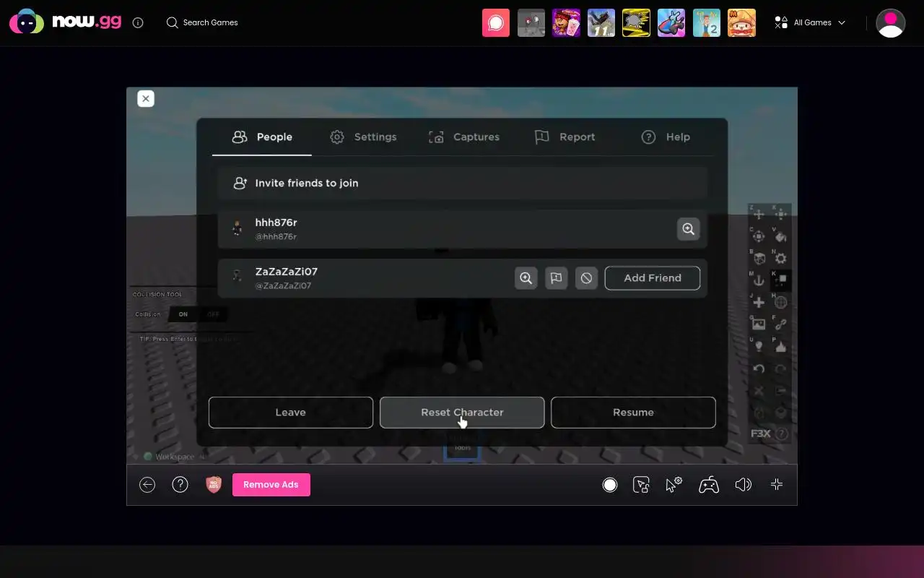Select the F3X New Part plus tool
The width and height of the screenshot is (924, 578).
(x=759, y=302)
